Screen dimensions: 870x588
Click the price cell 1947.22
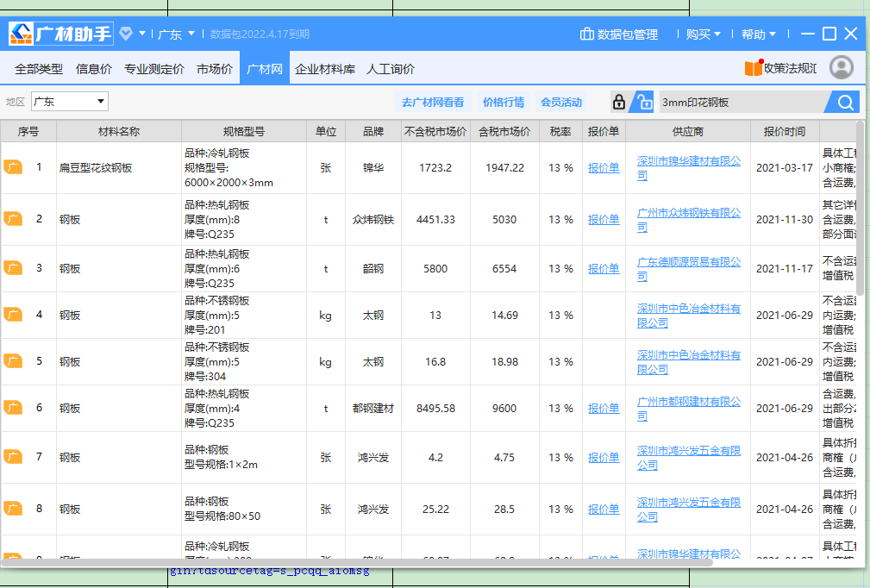tap(504, 167)
